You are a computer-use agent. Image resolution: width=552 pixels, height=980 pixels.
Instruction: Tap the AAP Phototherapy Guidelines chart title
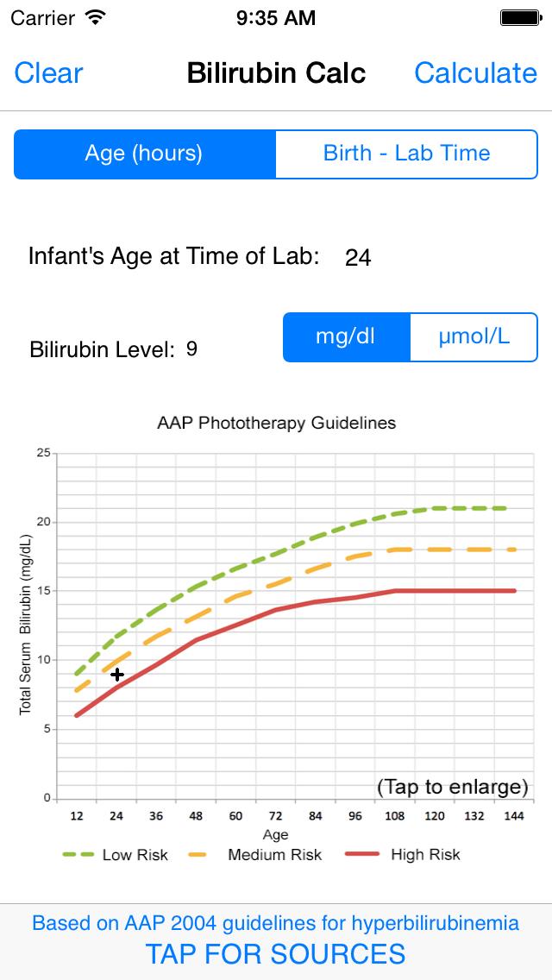click(x=276, y=423)
